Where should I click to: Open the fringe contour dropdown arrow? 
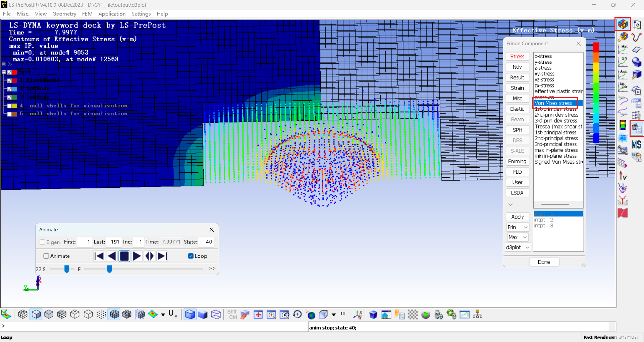(x=163, y=315)
